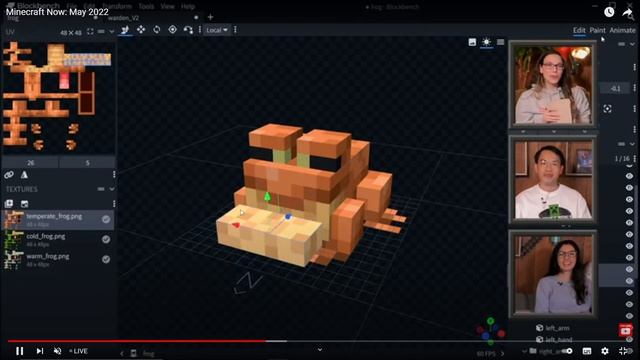Unmute the video volume icon
Screen dimensions: 640x360
click(58, 351)
